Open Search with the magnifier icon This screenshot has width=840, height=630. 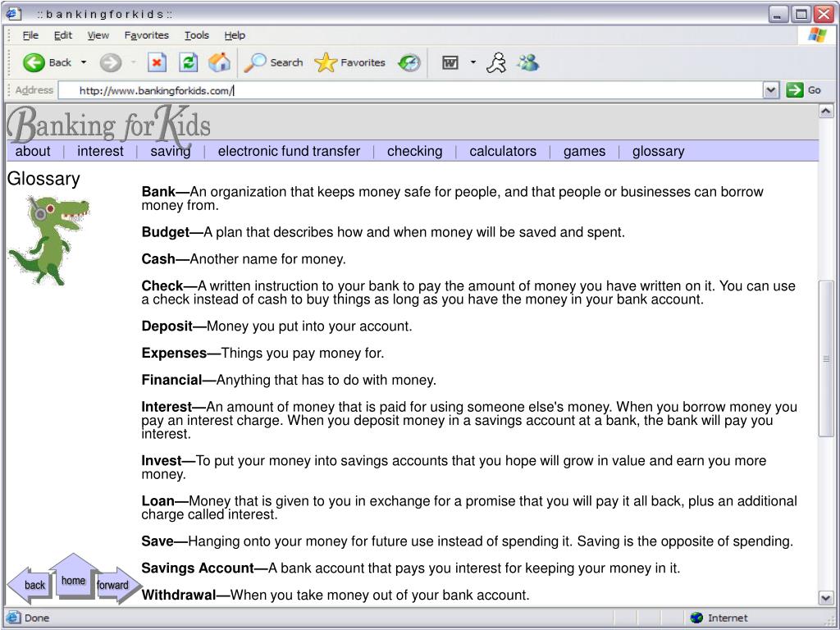coord(254,62)
